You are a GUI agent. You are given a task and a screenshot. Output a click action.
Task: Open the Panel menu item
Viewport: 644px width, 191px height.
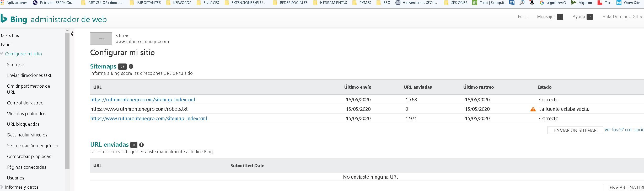coord(6,45)
